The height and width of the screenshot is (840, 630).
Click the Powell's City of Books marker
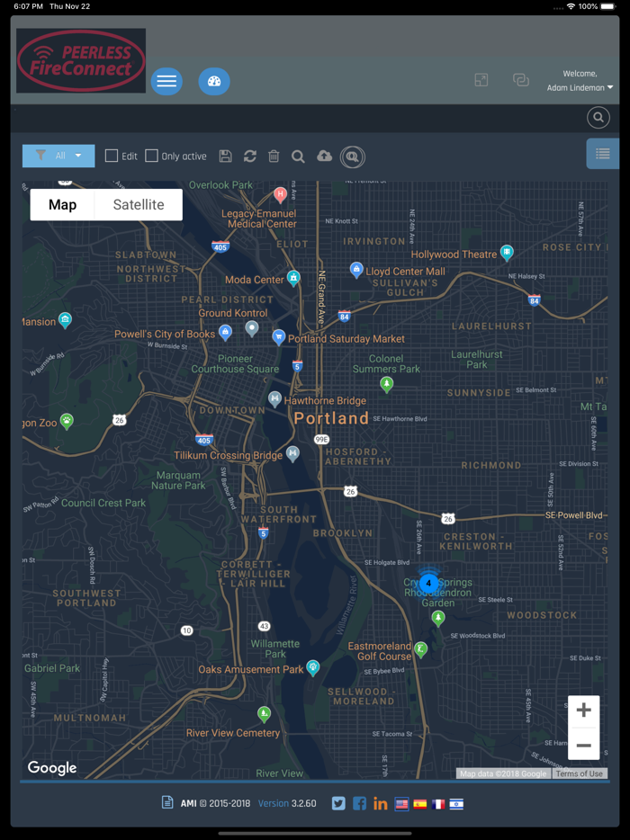click(x=225, y=333)
